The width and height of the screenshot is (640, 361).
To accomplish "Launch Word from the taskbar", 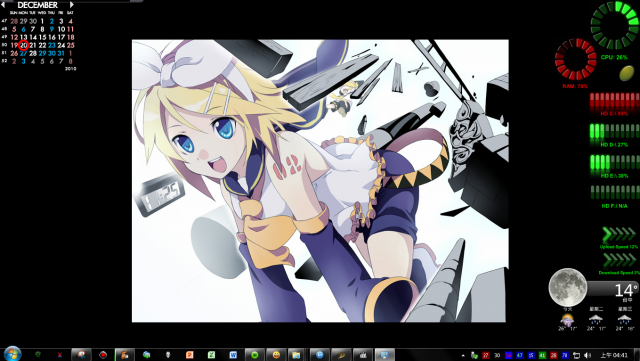I will (x=233, y=354).
